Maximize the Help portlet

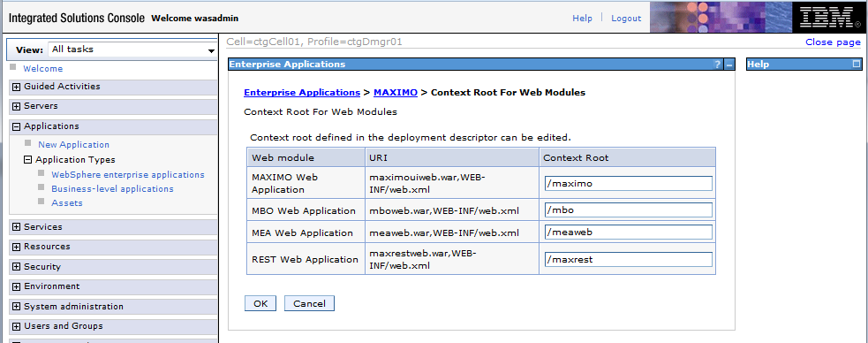(857, 65)
